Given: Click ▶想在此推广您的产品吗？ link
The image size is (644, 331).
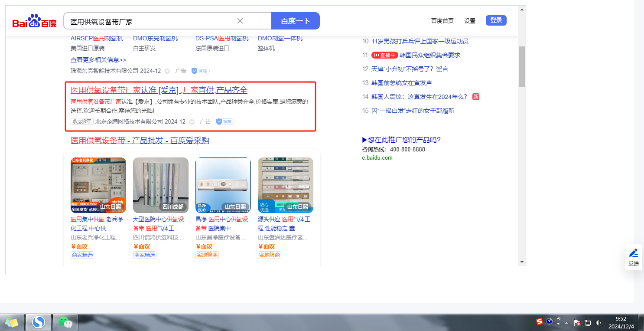Looking at the screenshot, I should click(x=401, y=140).
